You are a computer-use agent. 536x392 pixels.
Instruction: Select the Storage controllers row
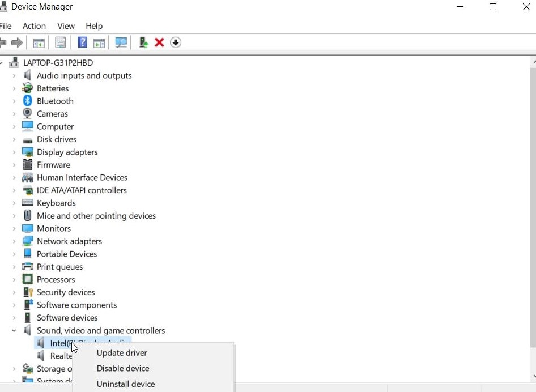[47, 368]
